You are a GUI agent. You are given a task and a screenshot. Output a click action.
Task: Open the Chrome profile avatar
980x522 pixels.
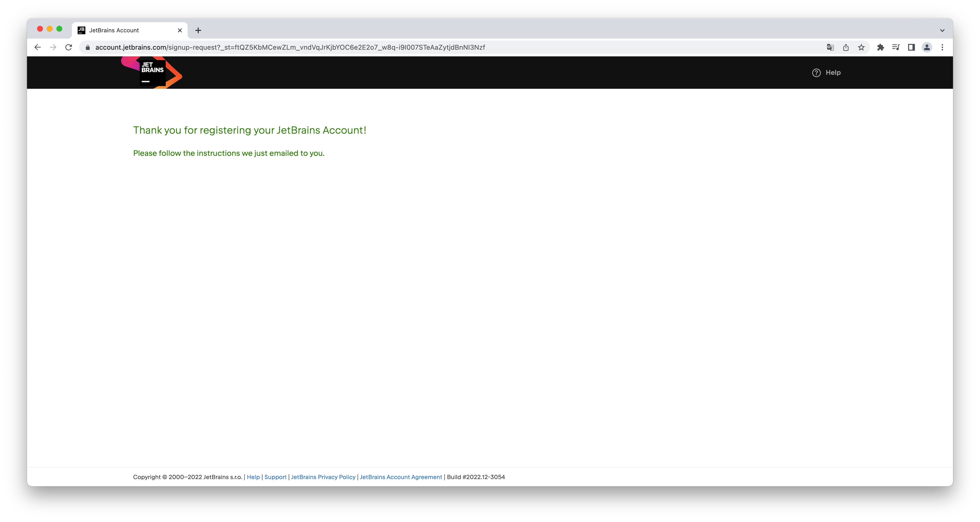tap(927, 47)
